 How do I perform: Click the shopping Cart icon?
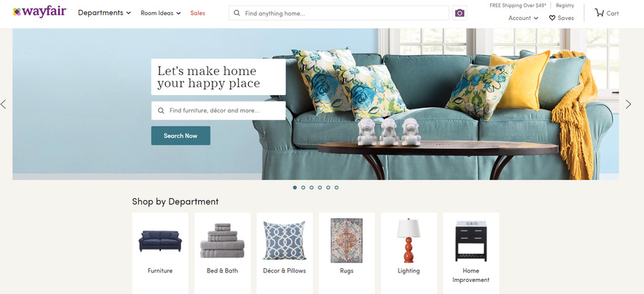pos(599,13)
